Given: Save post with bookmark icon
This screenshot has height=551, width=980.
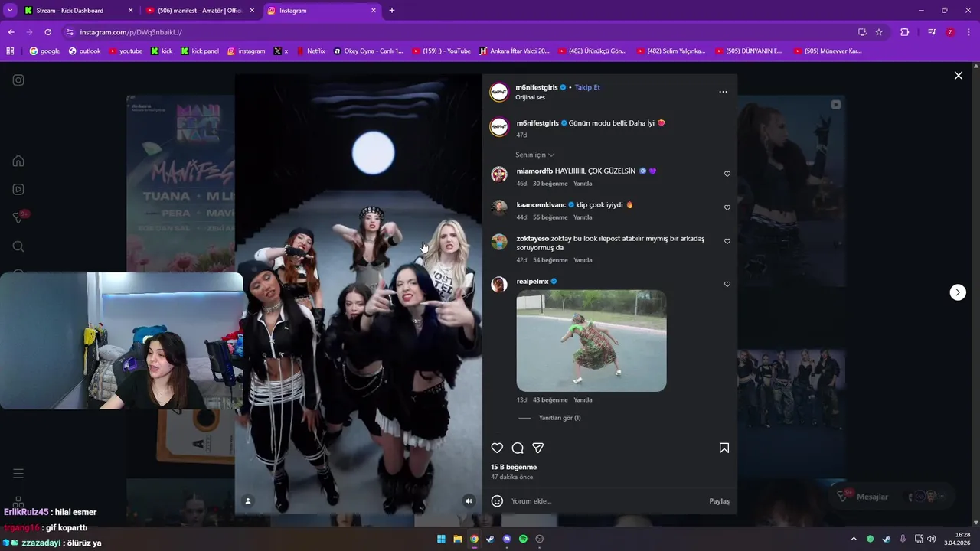Looking at the screenshot, I should pos(724,448).
